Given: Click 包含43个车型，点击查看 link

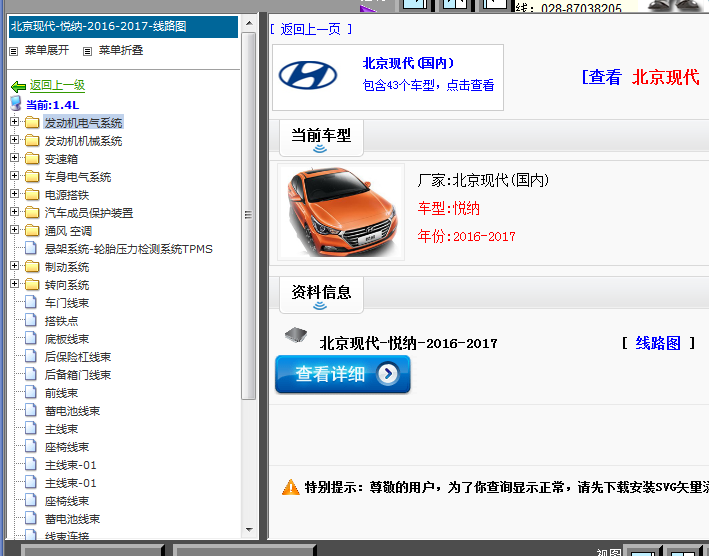Looking at the screenshot, I should [428, 85].
